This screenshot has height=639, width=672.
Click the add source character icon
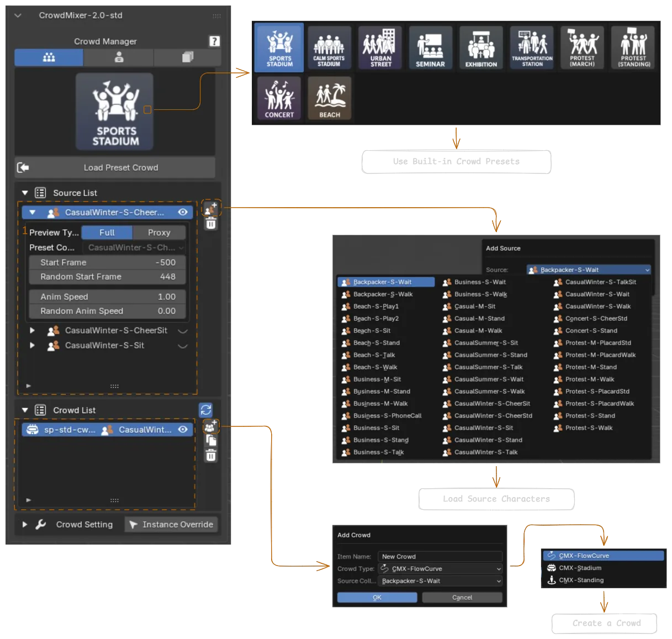[x=211, y=208]
